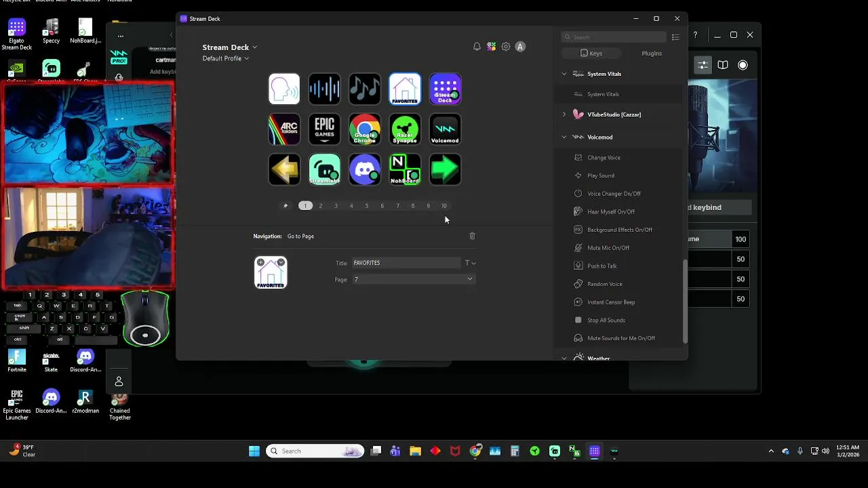Screen dimensions: 868x488
Task: Select the Google Chrome key
Action: point(365,129)
